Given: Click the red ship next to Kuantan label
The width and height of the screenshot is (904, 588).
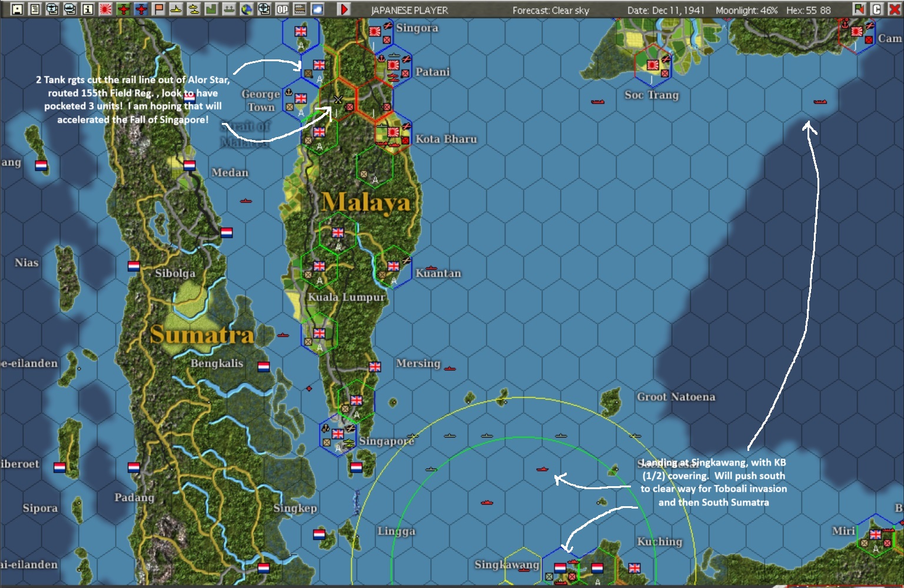Looking at the screenshot, I should [431, 268].
